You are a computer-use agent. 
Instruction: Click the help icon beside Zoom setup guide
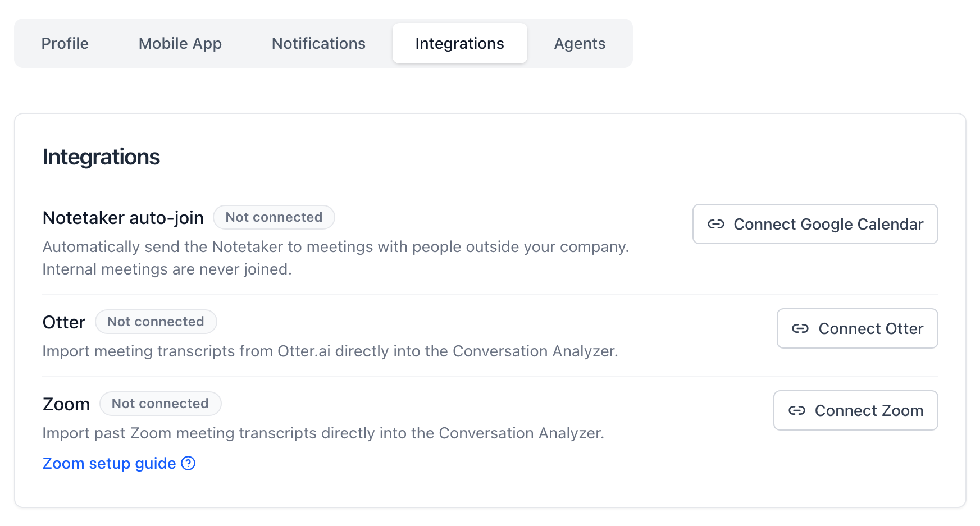189,463
